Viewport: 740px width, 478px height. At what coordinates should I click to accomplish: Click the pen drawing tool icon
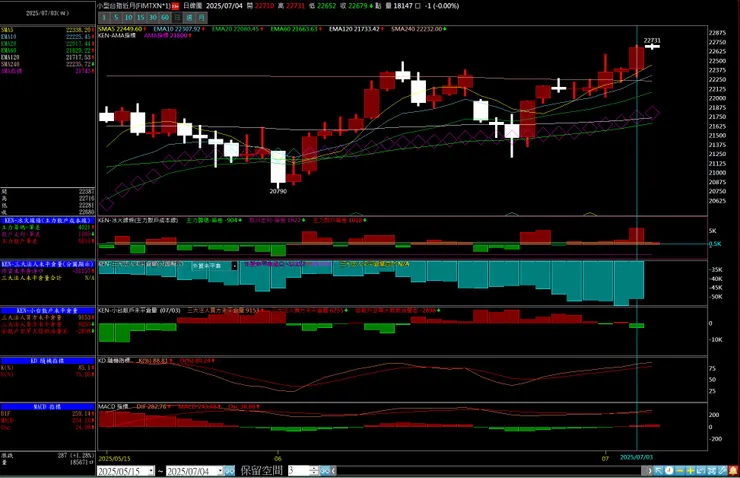pos(722,470)
